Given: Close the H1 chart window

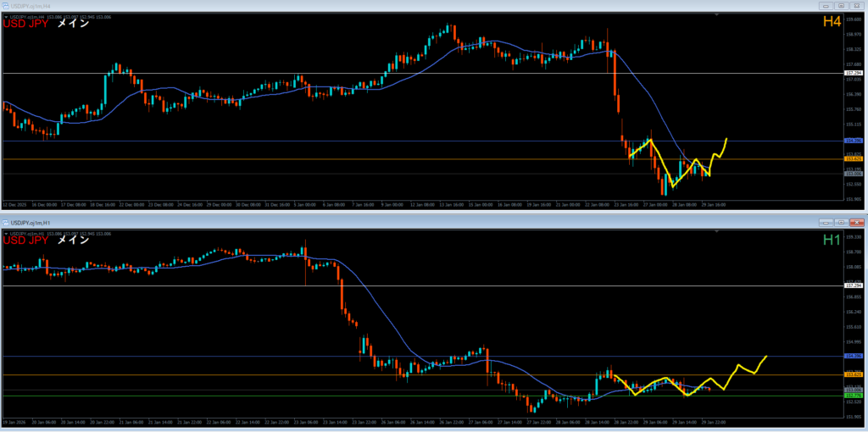Looking at the screenshot, I should click(857, 222).
